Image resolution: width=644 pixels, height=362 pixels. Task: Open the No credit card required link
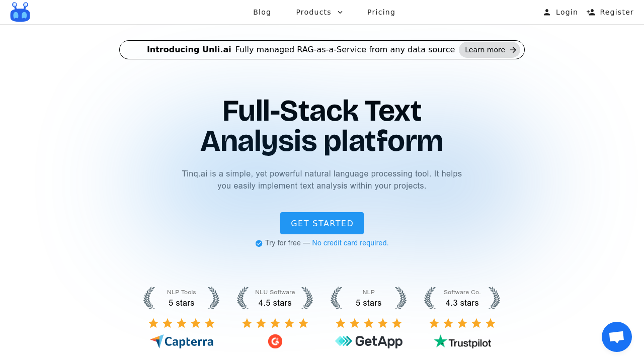350,243
